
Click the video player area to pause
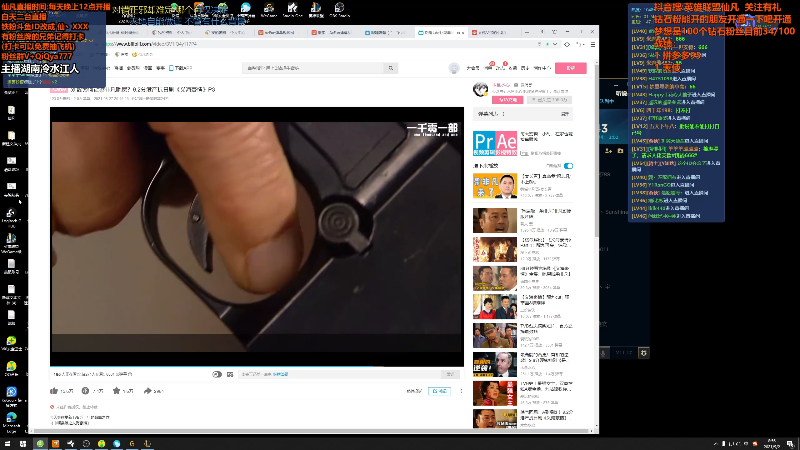(257, 236)
